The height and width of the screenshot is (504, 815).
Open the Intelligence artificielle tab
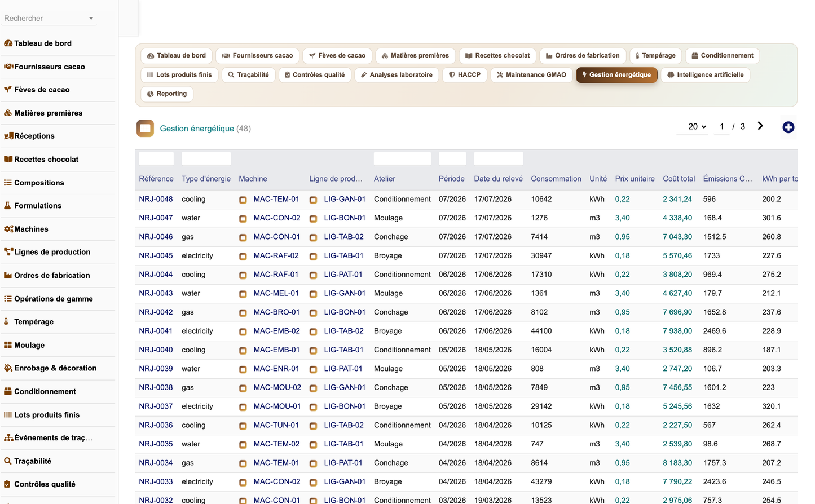click(705, 75)
